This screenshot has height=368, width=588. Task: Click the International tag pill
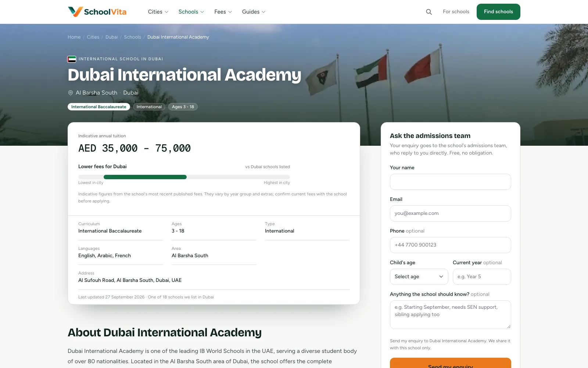click(149, 107)
